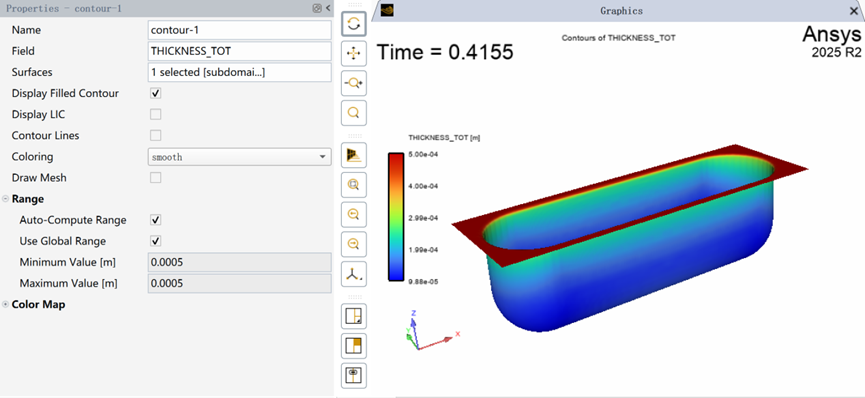The image size is (865, 398).
Task: Enable the Display LIC checkbox
Action: pos(156,114)
